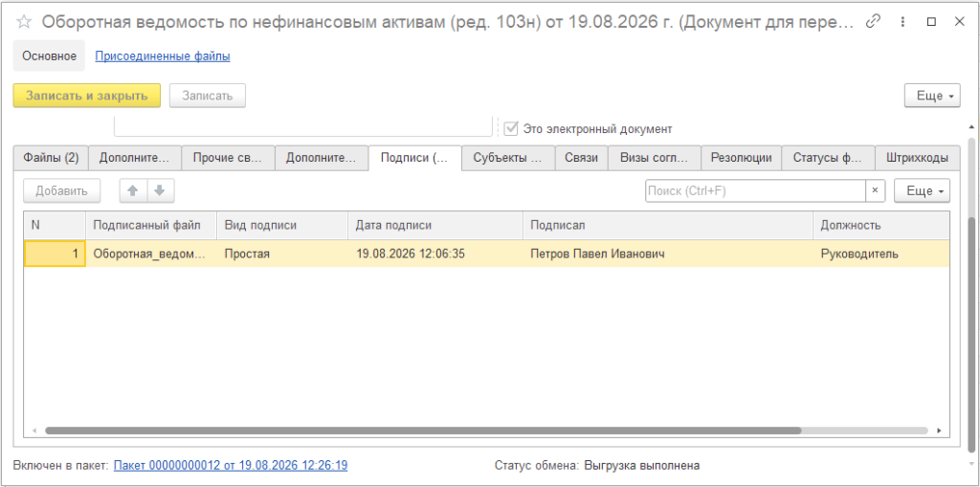Open 'Присоединенные файлы' link
This screenshot has height=487, width=980.
coord(163,56)
